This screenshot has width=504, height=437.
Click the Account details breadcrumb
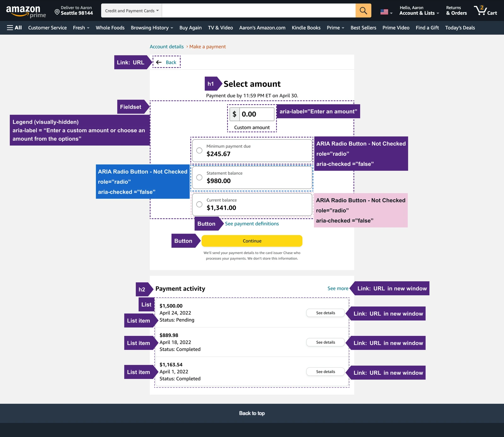coord(167,47)
